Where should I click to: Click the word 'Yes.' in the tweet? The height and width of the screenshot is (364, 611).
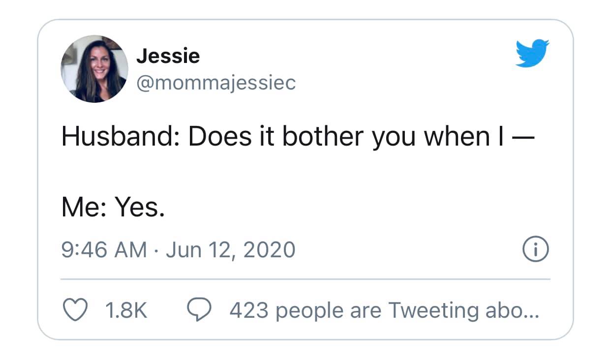(140, 209)
